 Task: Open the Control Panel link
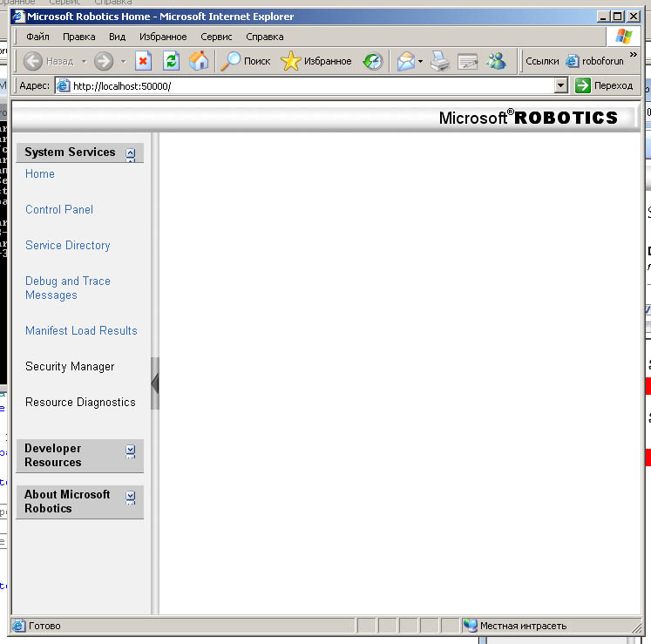pos(59,209)
